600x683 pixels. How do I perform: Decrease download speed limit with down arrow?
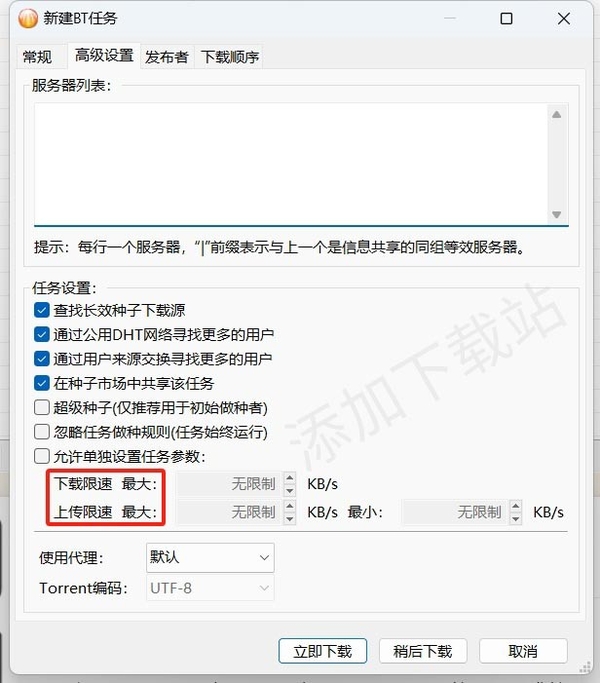(x=289, y=490)
